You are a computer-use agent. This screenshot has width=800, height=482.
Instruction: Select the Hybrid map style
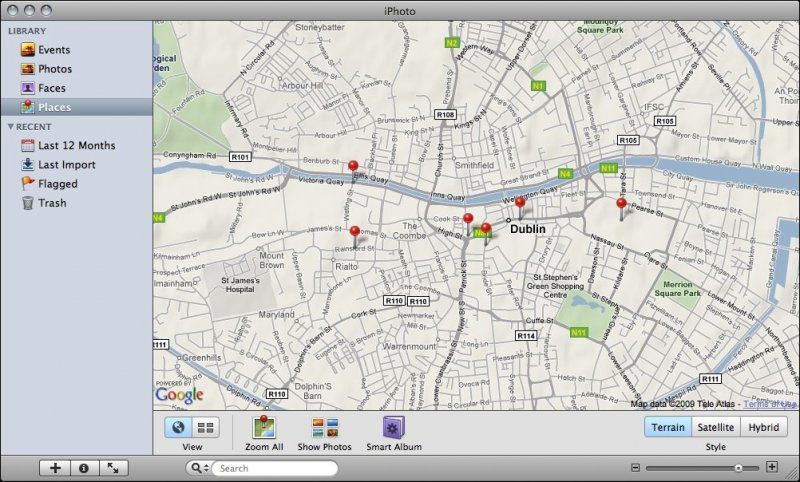(764, 427)
